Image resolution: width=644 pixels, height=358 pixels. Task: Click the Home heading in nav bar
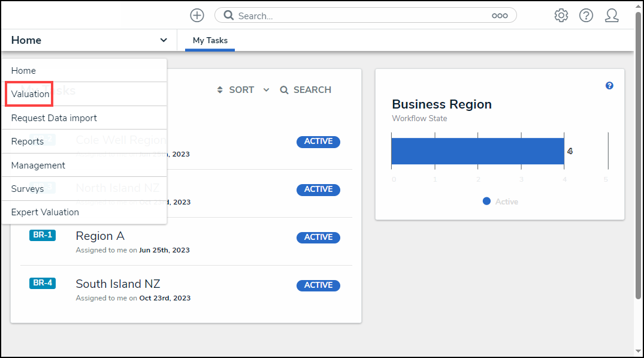26,40
